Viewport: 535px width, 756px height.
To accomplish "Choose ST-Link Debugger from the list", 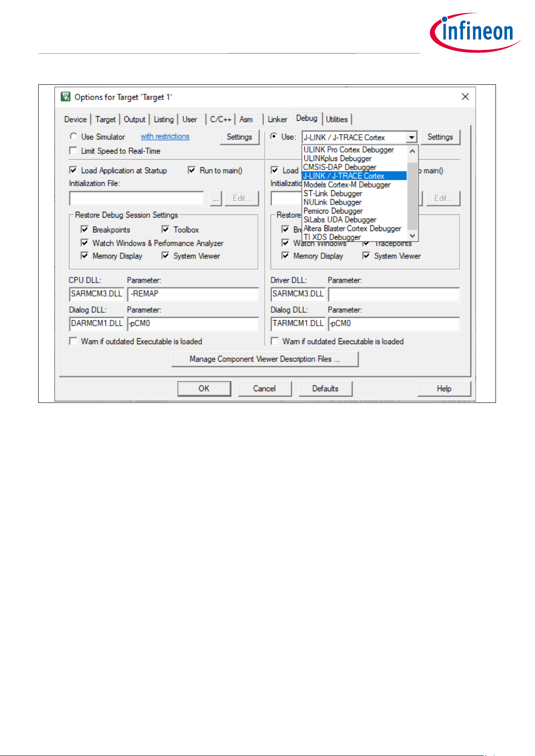I will [333, 193].
